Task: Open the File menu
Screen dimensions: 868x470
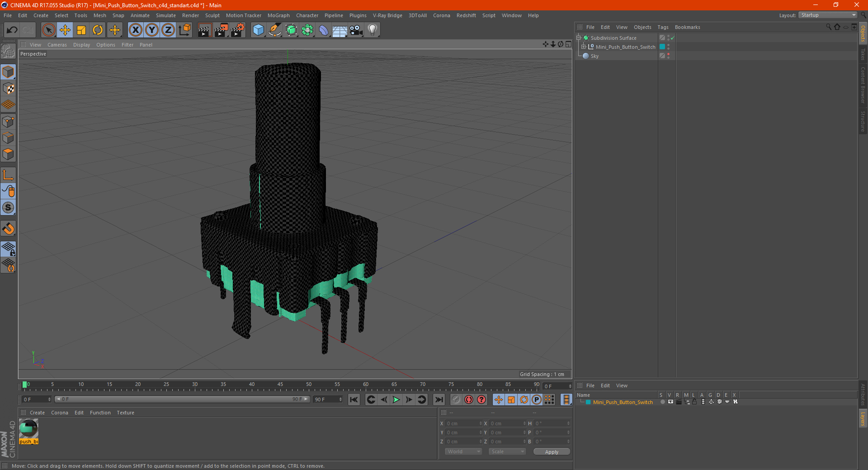Action: pos(8,15)
